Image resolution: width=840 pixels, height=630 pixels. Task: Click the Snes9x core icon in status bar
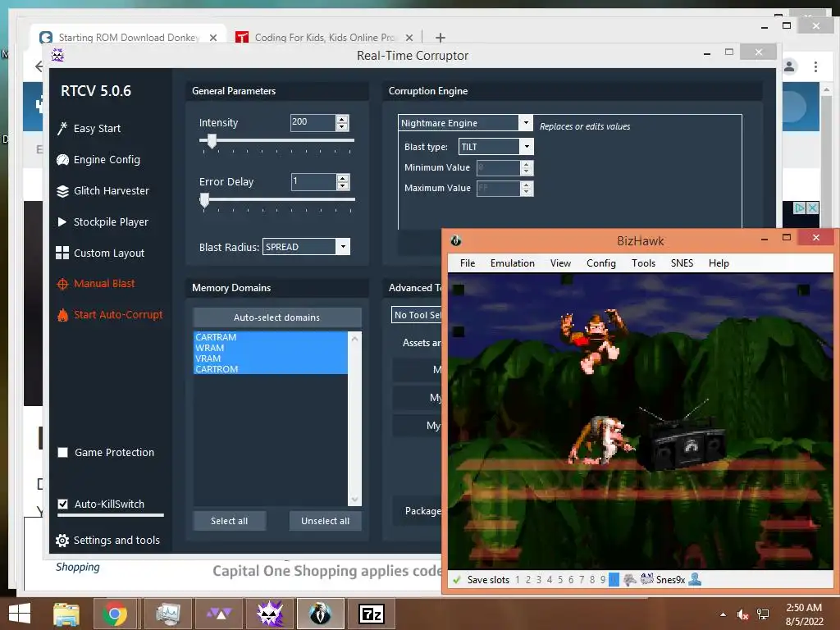[647, 579]
